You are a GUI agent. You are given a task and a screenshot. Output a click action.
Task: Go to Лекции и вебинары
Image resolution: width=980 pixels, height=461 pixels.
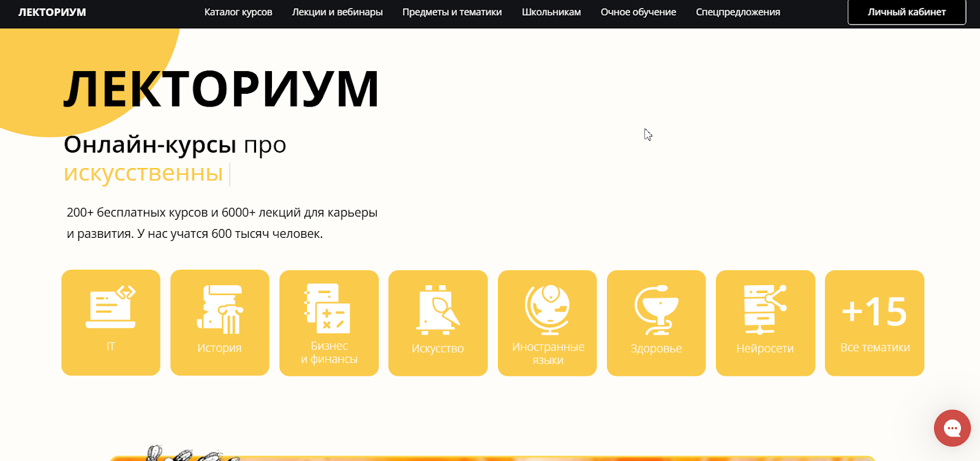337,12
